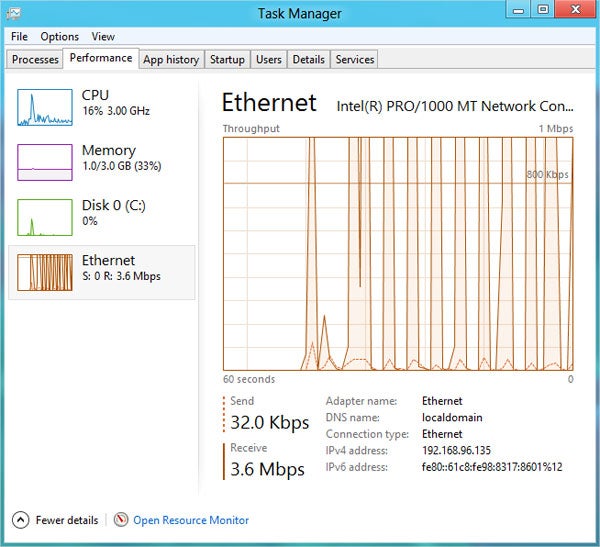Open the File menu
This screenshot has height=547, width=600.
(x=19, y=37)
